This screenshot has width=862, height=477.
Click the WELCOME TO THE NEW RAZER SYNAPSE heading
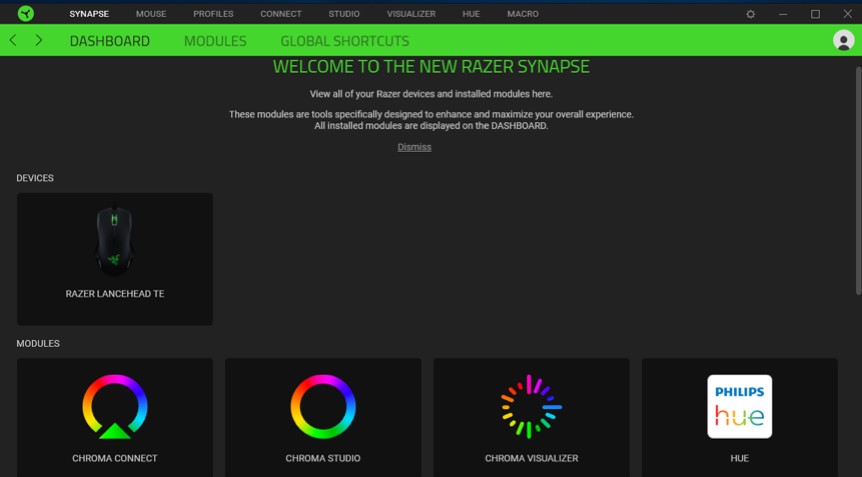point(431,67)
